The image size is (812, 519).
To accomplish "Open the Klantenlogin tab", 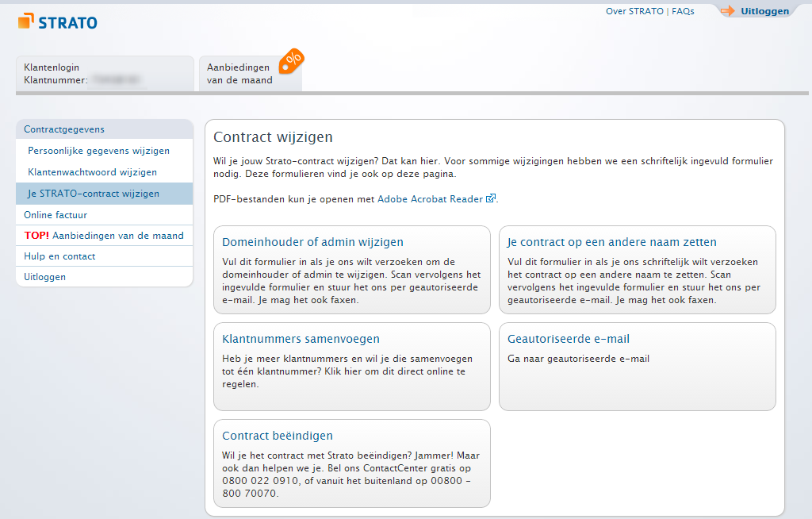I will [105, 74].
